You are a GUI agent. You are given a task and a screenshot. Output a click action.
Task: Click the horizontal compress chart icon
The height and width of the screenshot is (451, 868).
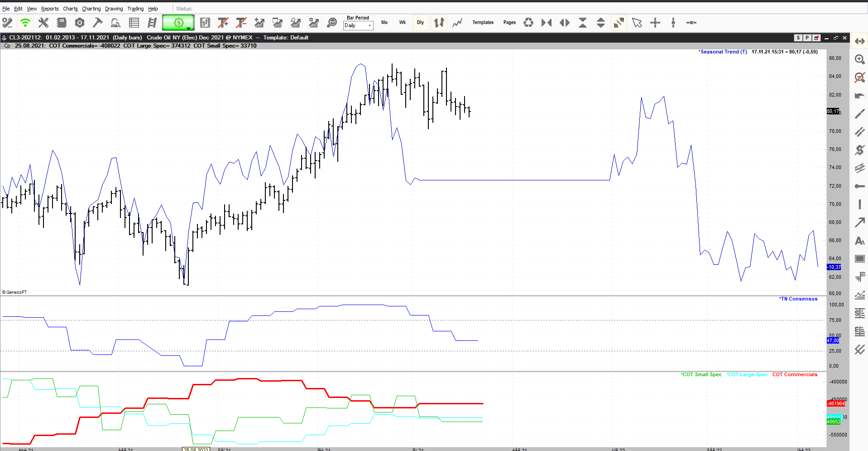click(547, 23)
